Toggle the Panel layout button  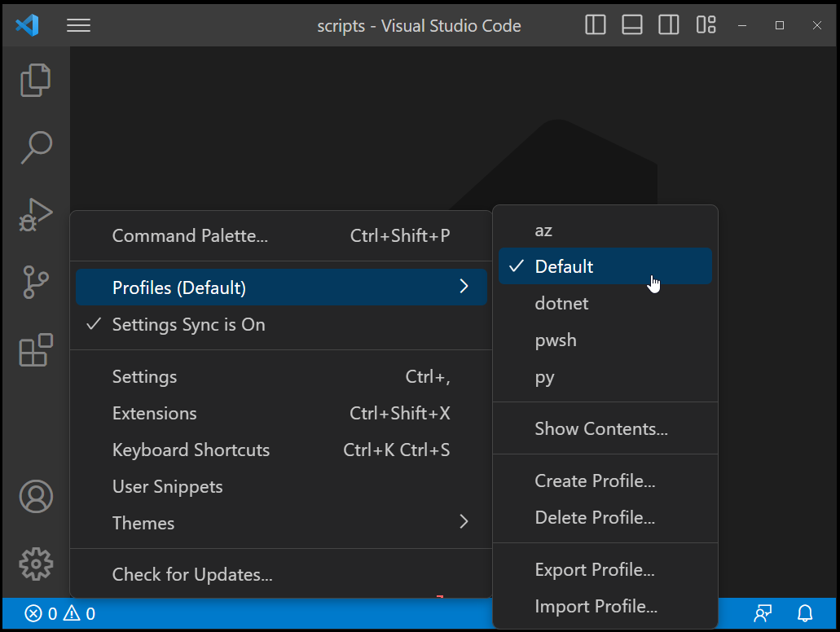[632, 25]
